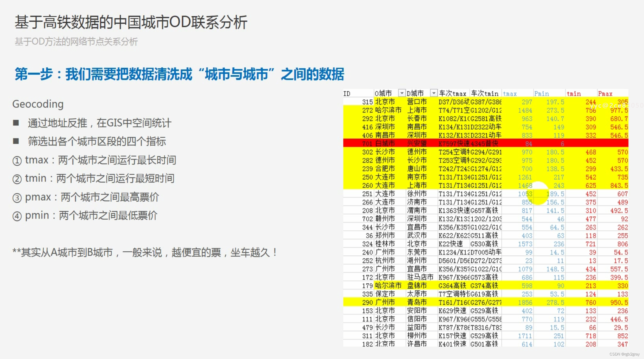Screen dimensions: 644x359
Task: Open the D城市 column filter dropdown
Action: click(x=434, y=93)
